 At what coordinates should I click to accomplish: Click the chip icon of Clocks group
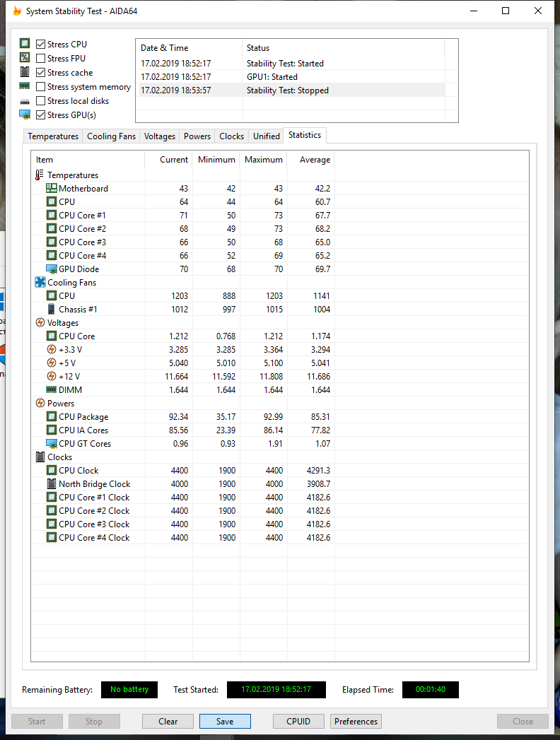[x=40, y=457]
